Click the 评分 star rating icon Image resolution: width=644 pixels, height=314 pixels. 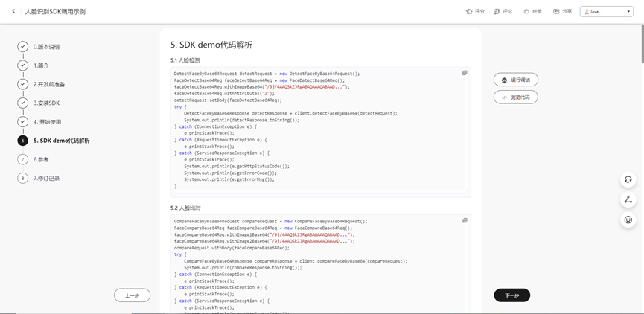tap(469, 12)
